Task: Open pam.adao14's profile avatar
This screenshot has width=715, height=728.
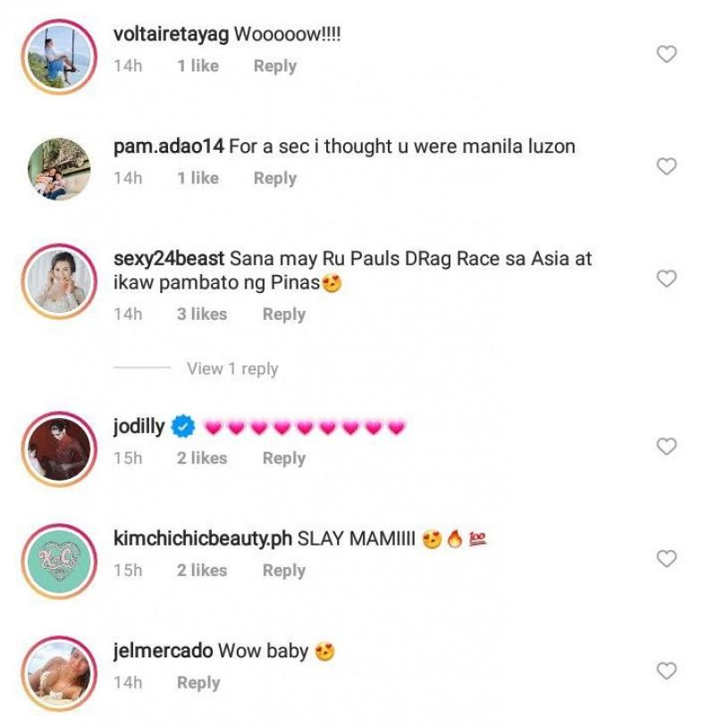Action: click(60, 168)
